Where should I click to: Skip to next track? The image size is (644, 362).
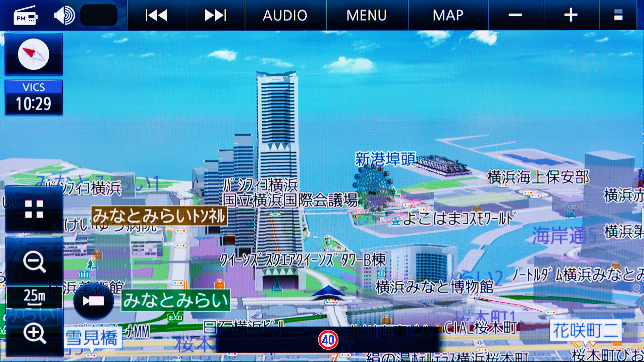tap(215, 15)
